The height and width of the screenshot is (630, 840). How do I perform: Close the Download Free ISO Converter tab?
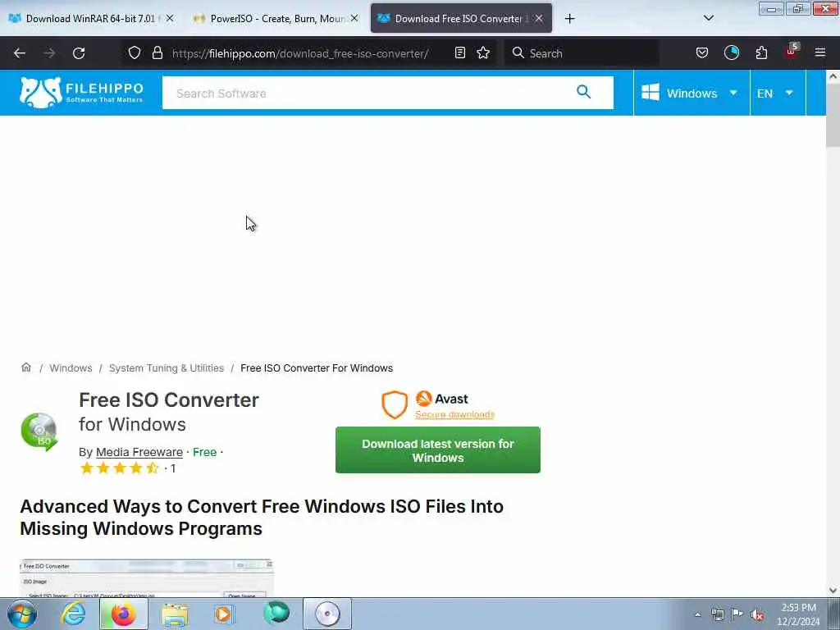539,18
